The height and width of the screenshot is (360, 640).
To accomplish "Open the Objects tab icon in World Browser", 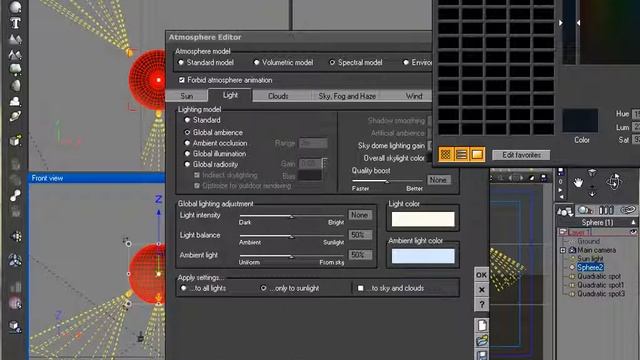I will pos(565,211).
